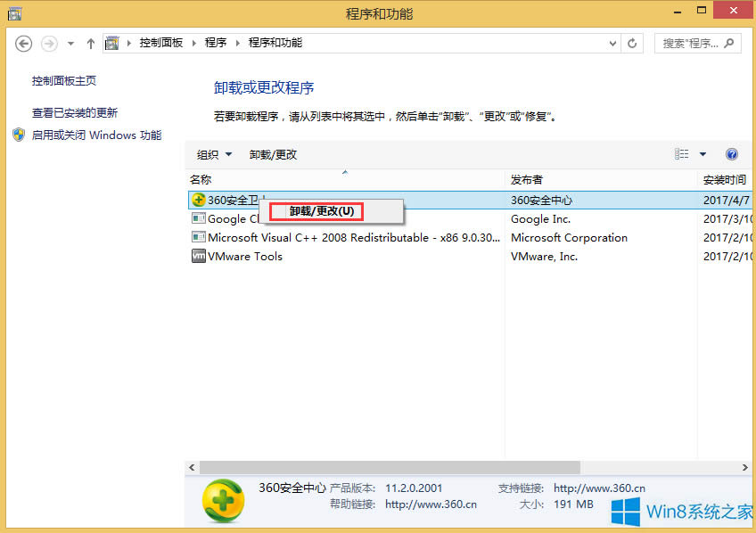Screen dimensions: 756x533
Task: Select the 360安全卫士 program icon
Action: pos(198,200)
